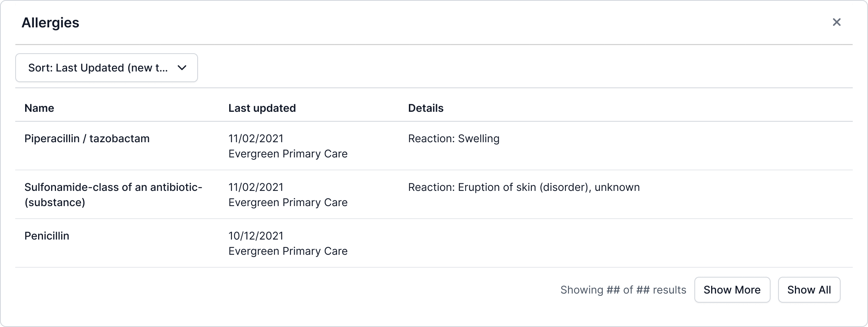Click Reaction: Swelling details text
The image size is (868, 327).
pyautogui.click(x=453, y=139)
